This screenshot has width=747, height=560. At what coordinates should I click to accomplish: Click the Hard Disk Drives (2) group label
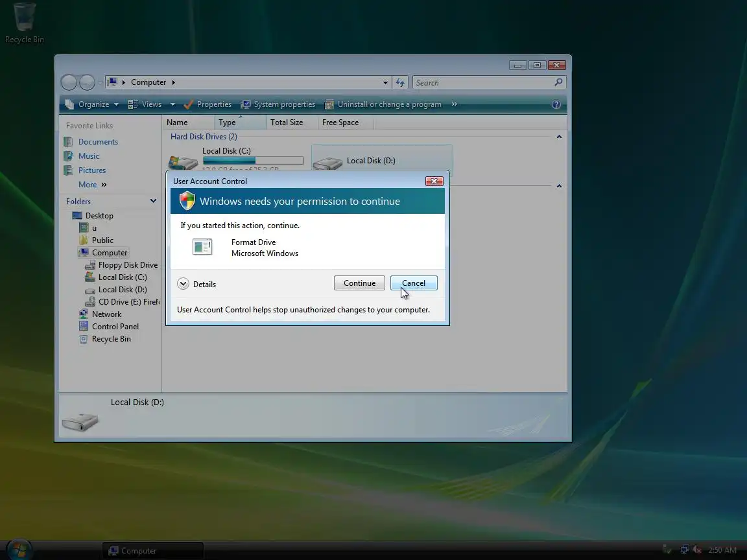(x=204, y=137)
